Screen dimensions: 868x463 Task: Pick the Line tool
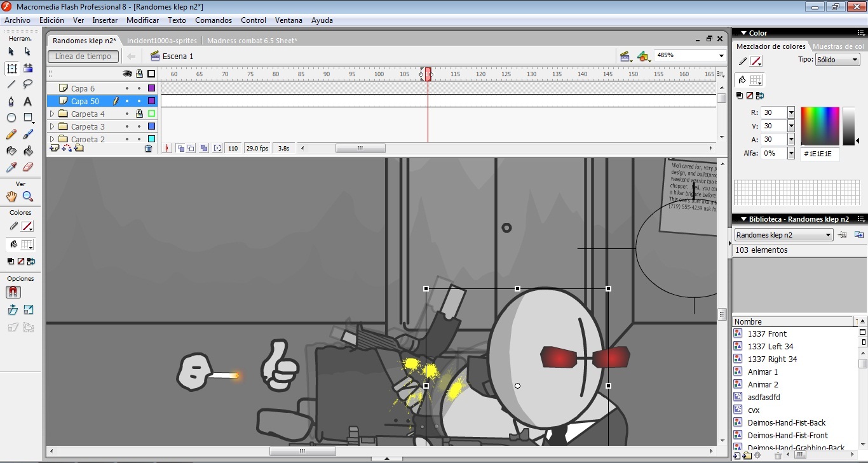click(x=11, y=84)
